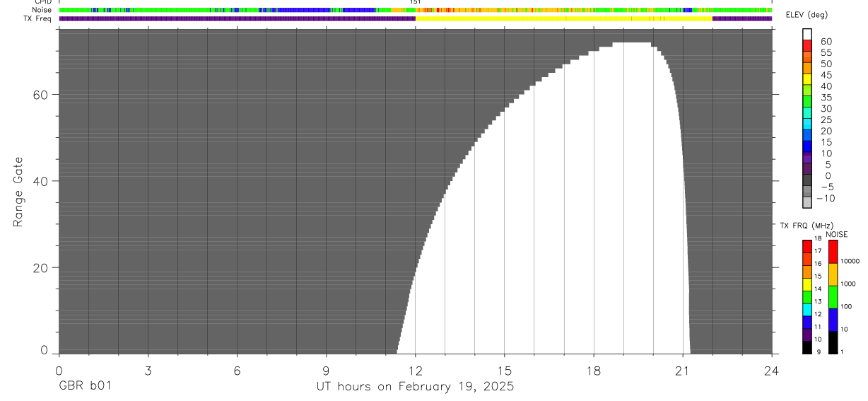Viewport: 868px width, 401px height.
Task: Click the '151' CPID value above the noise strip
Action: click(x=416, y=3)
